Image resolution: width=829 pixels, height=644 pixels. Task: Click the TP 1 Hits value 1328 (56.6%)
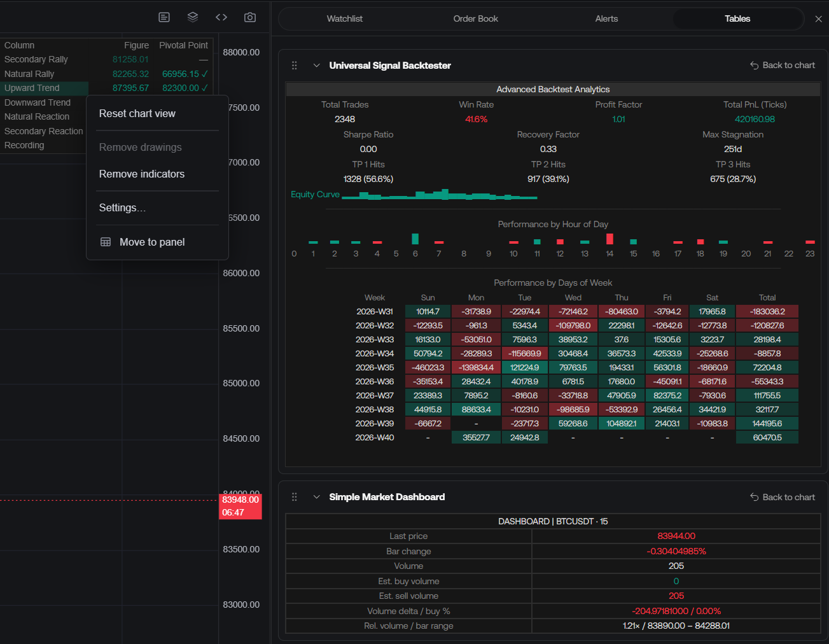368,179
